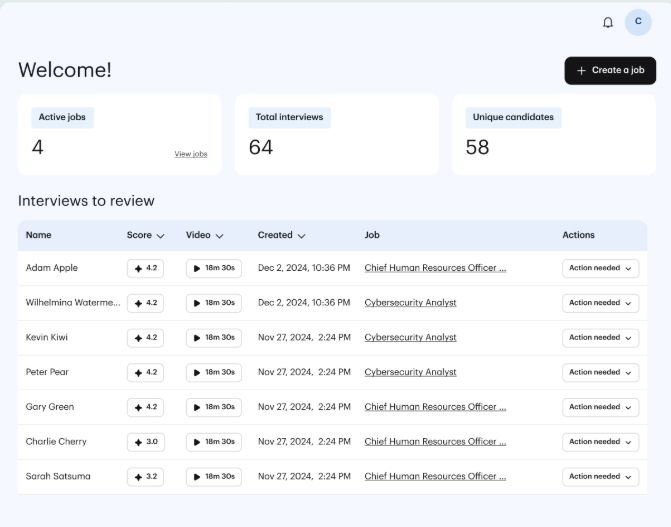Play Kevin Kiwi's interview video

(213, 338)
